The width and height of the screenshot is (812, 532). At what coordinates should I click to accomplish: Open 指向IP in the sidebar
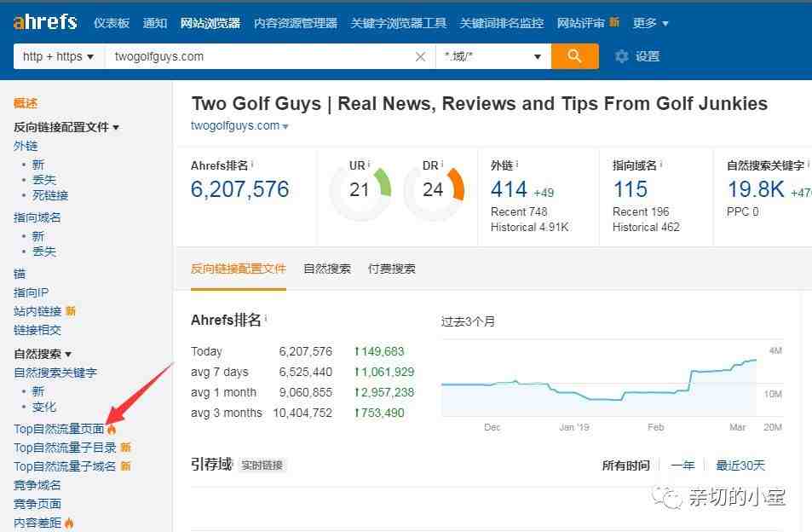point(31,292)
